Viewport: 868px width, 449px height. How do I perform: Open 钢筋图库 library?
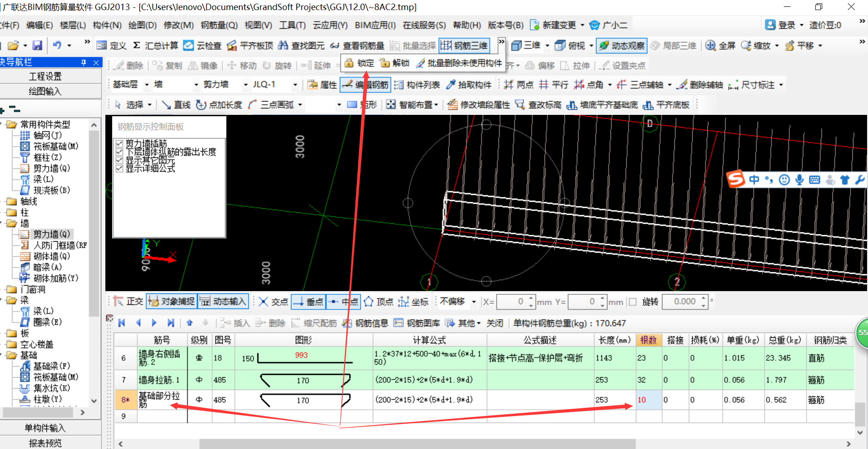pyautogui.click(x=416, y=323)
